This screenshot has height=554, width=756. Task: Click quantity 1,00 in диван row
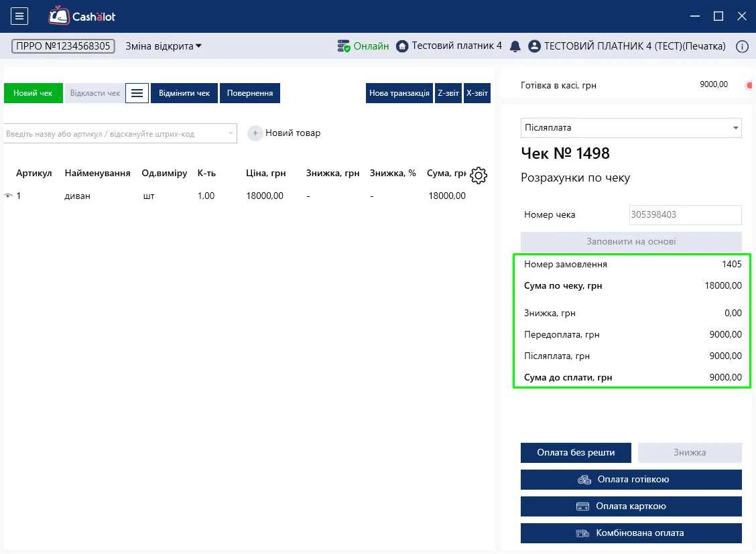[x=206, y=196]
